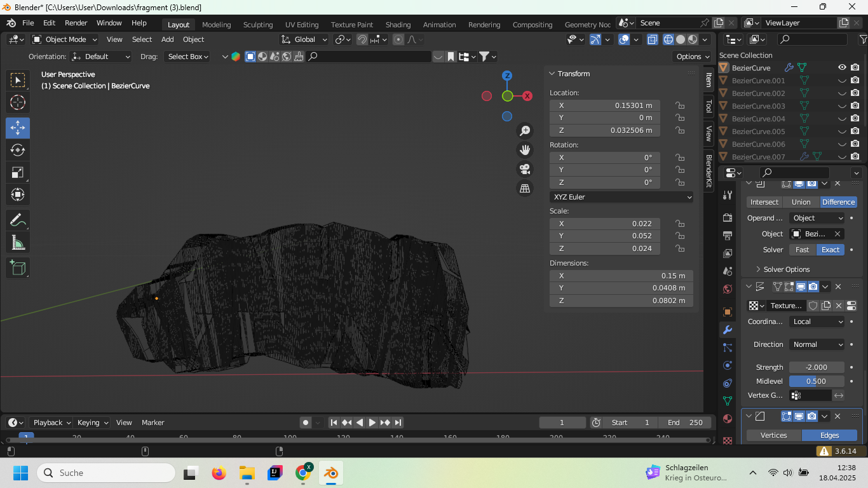Choose the 3D Cursor tool

[18, 102]
